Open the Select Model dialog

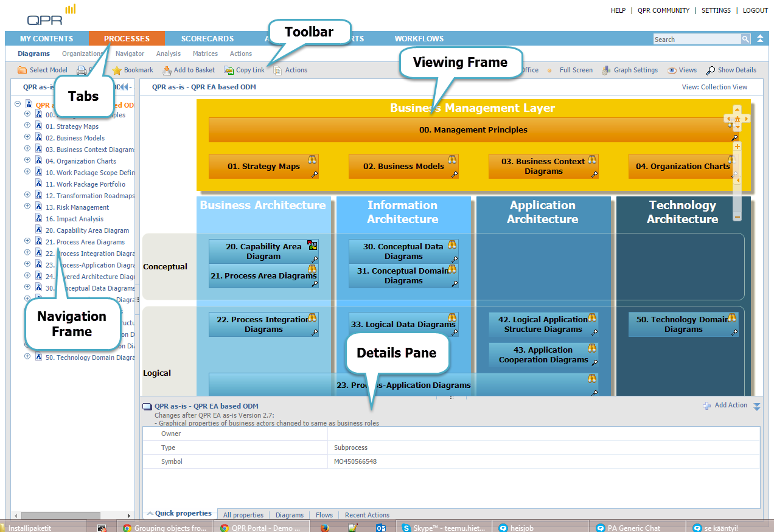point(47,69)
